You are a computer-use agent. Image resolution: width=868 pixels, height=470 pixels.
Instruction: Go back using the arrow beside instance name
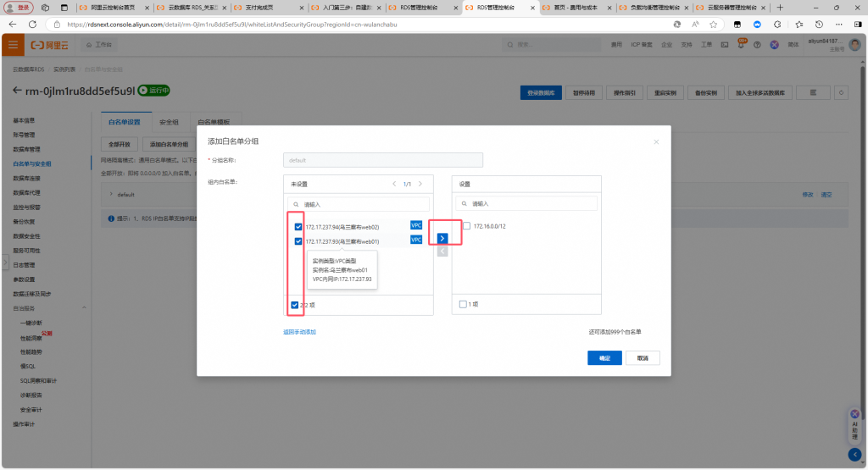click(x=18, y=90)
